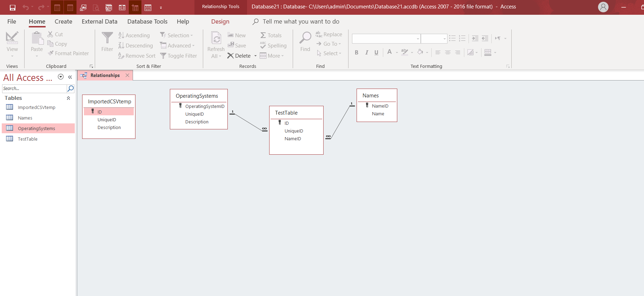The image size is (644, 296).
Task: Click the Toggle Filter button
Action: pos(179,56)
